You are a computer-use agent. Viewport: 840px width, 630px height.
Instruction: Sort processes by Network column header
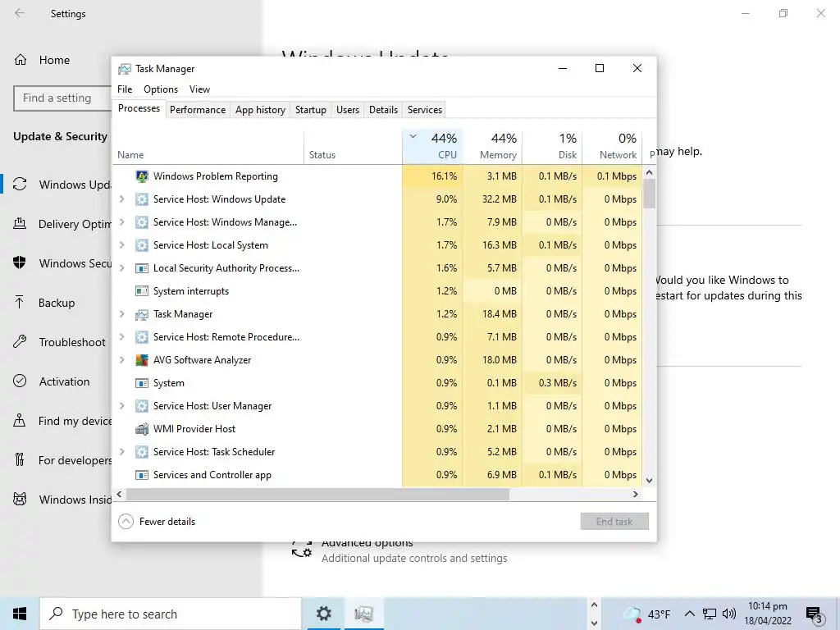(x=612, y=146)
